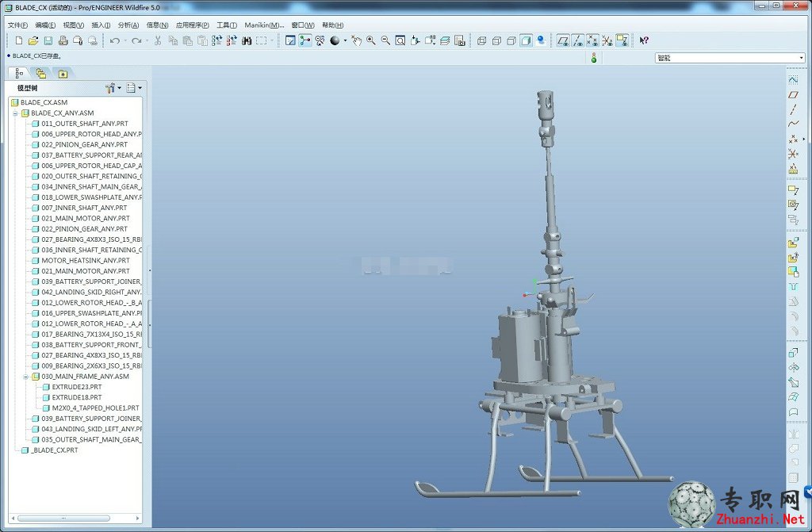Open the Redo history dropdown arrow
The image size is (812, 532).
(147, 40)
